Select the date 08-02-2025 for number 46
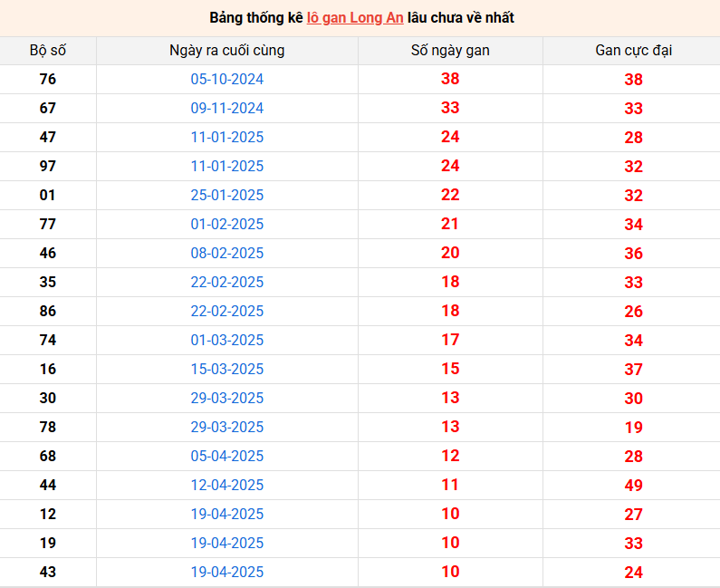Viewport: 720px width, 588px height. [226, 254]
